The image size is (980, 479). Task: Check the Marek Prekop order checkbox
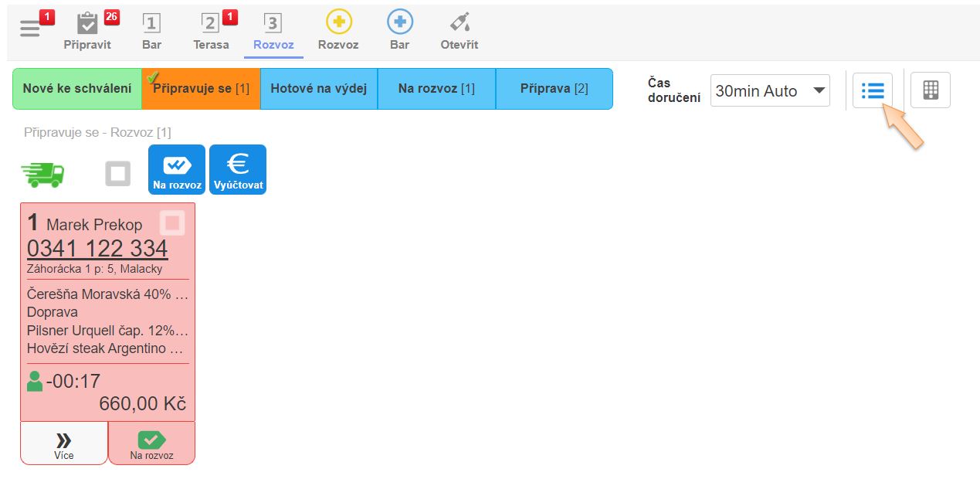[171, 223]
